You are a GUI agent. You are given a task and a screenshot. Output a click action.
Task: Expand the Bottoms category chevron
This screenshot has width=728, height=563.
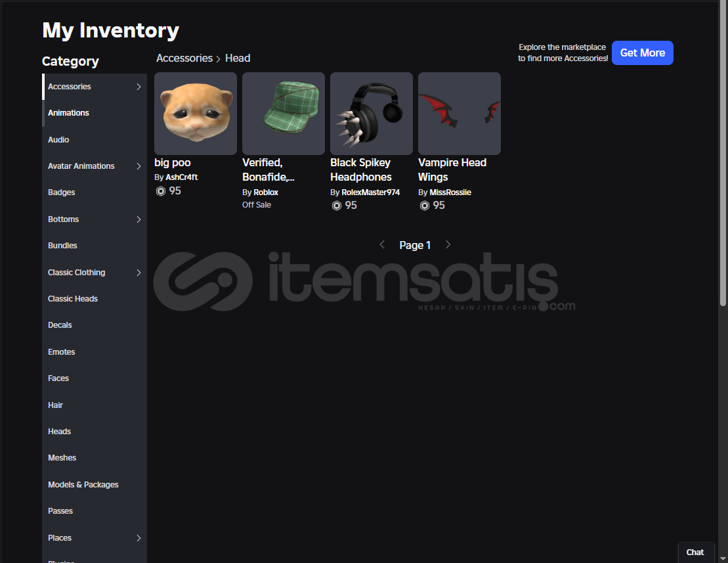point(139,219)
